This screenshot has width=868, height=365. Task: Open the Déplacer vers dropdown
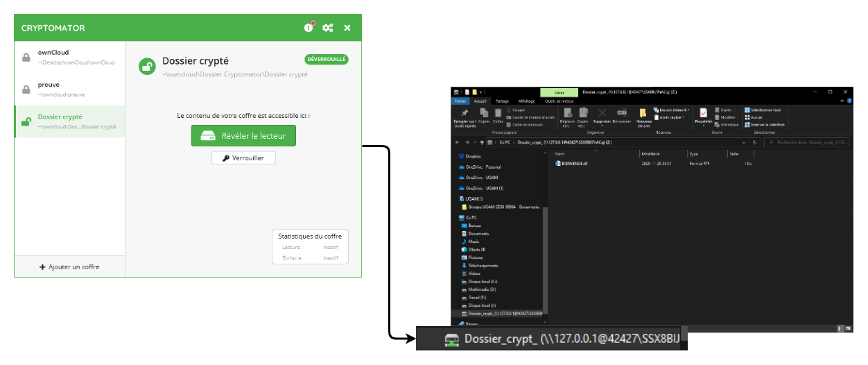pos(567,118)
